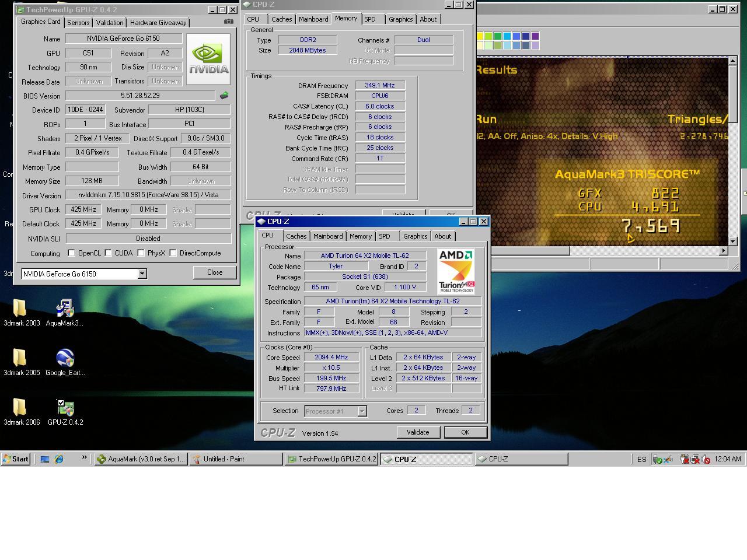Screen dimensions: 747x560
Task: Switch to Untitled - Paint taskbar button
Action: pos(236,459)
